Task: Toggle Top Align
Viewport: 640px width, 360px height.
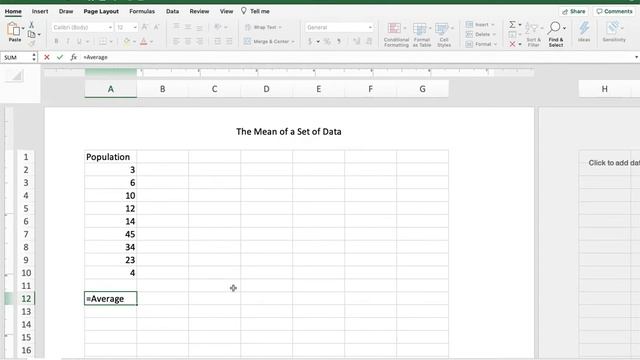Action: [176, 27]
